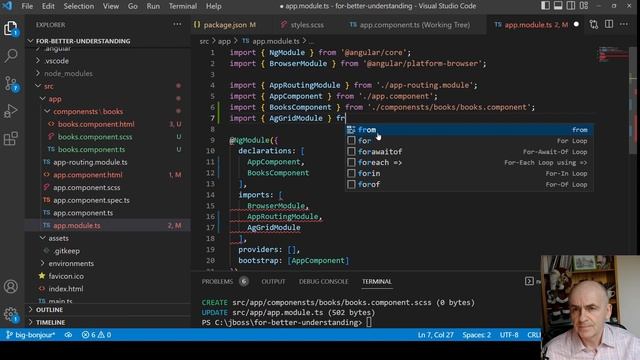
Task: Click 'app' in the editor breadcrumb
Action: (224, 41)
